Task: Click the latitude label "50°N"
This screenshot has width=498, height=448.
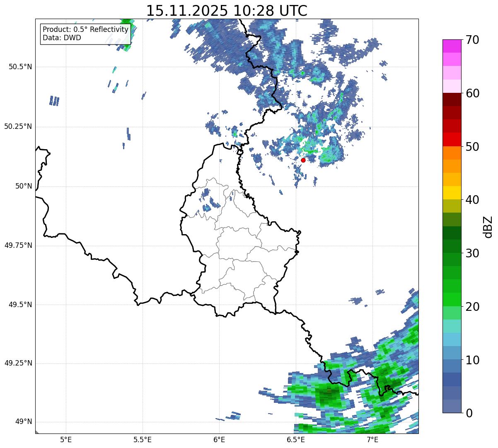Action: [x=24, y=186]
